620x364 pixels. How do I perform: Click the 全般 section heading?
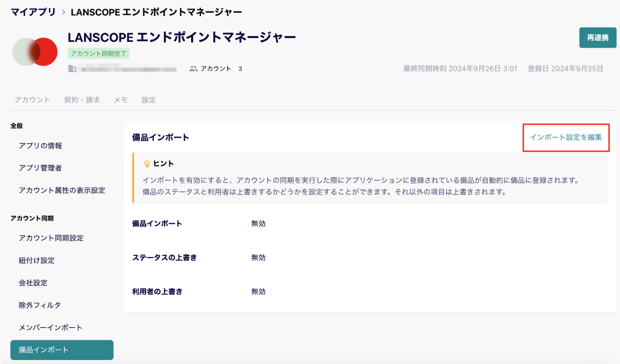[17, 126]
